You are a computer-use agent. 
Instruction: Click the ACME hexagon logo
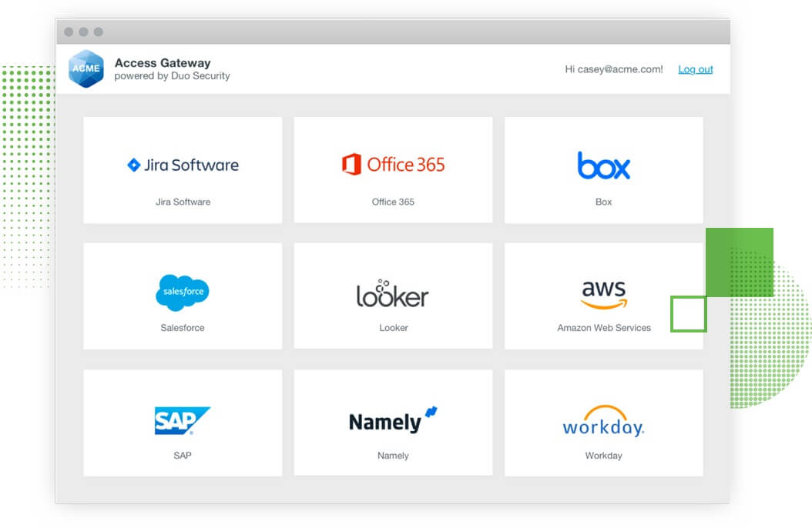click(86, 69)
